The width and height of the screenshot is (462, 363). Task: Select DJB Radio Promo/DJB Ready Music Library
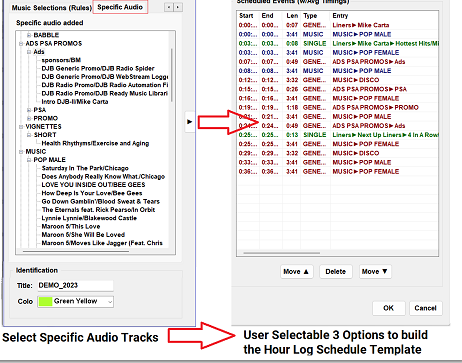click(x=105, y=93)
